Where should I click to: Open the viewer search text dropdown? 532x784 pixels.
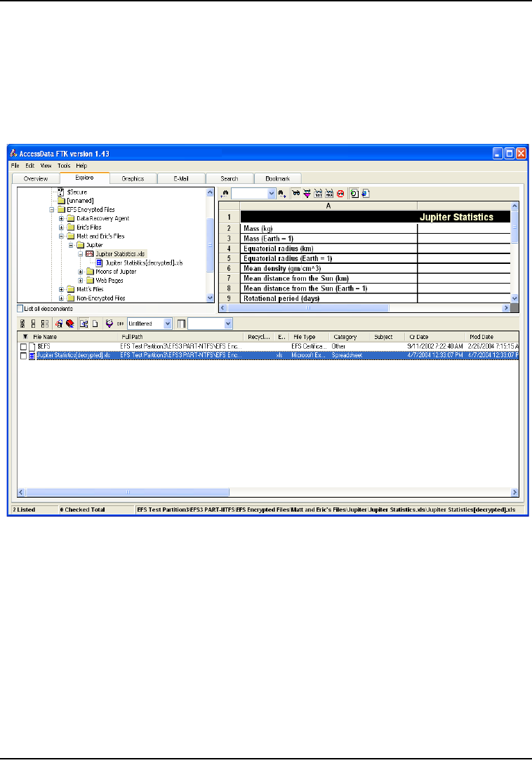tap(271, 194)
